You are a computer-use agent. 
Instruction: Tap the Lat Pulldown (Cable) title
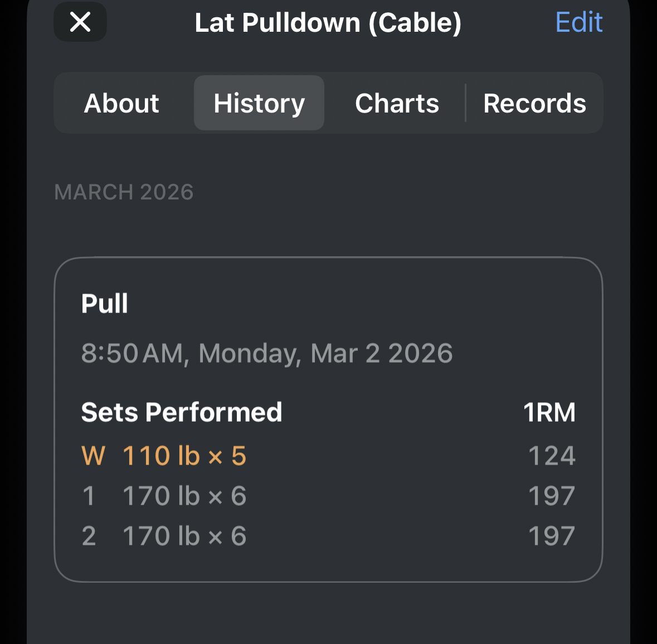tap(328, 23)
